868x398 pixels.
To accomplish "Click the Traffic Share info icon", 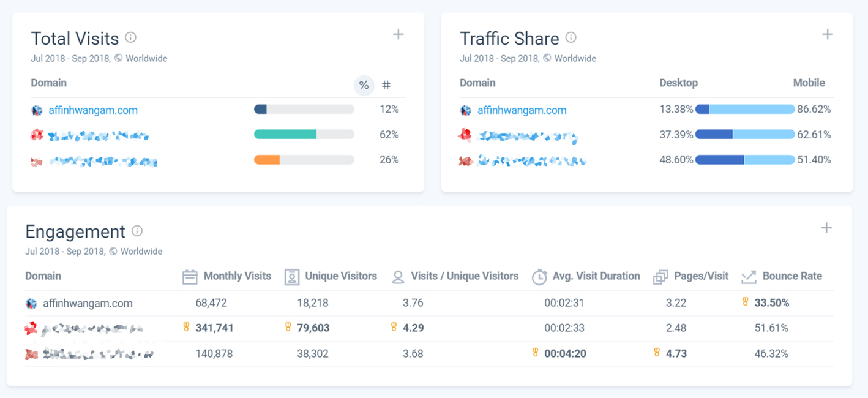I will [x=571, y=37].
